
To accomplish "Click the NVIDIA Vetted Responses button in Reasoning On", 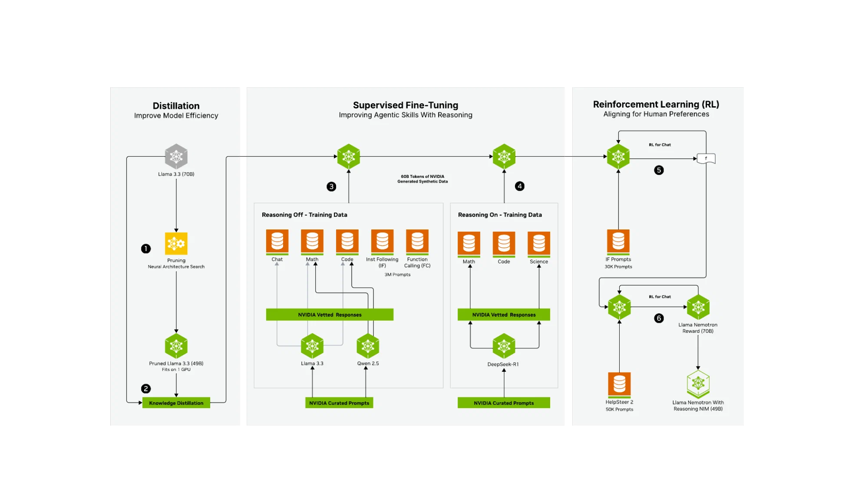I will point(504,314).
